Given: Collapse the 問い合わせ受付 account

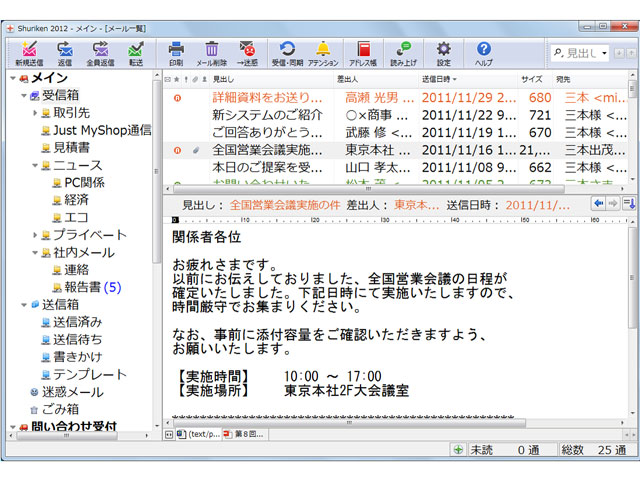Looking at the screenshot, I should [x=13, y=427].
